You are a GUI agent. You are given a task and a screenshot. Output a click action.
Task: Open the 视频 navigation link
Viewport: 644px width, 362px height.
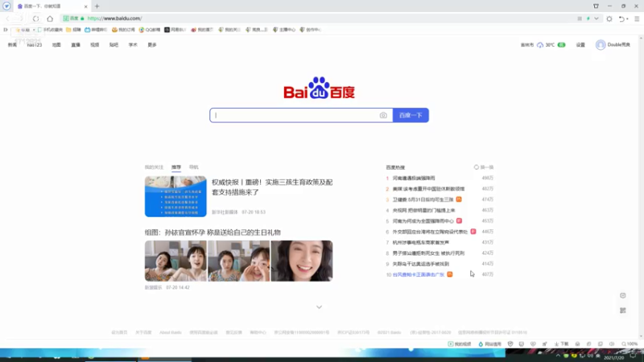click(95, 45)
